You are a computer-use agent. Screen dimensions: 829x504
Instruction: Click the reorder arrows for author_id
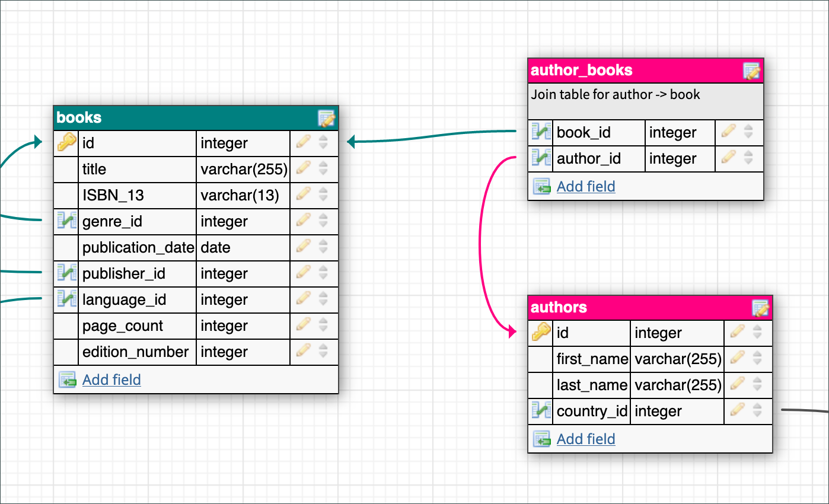(x=748, y=158)
